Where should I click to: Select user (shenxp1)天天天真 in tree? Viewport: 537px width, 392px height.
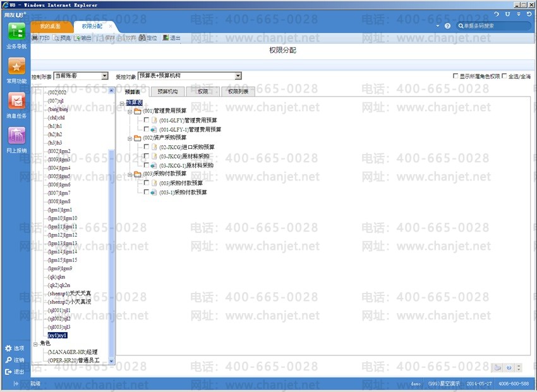(x=69, y=294)
